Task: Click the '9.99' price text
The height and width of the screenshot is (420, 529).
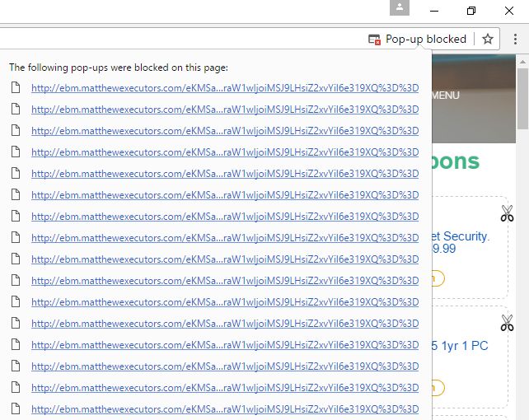Action: [444, 249]
